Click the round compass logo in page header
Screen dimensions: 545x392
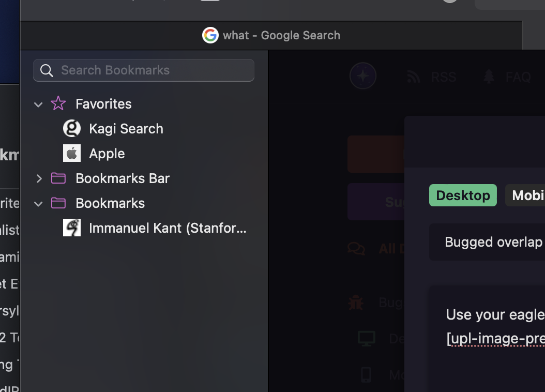tap(363, 77)
